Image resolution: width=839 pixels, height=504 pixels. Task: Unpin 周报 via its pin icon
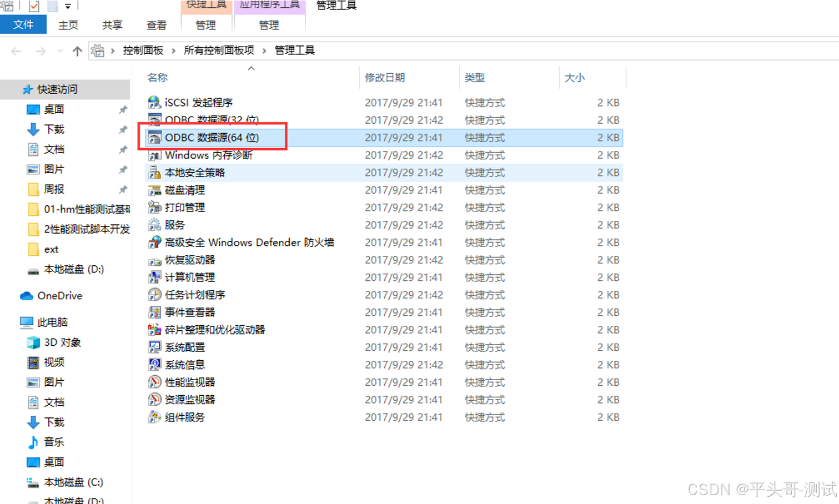pyautogui.click(x=123, y=190)
